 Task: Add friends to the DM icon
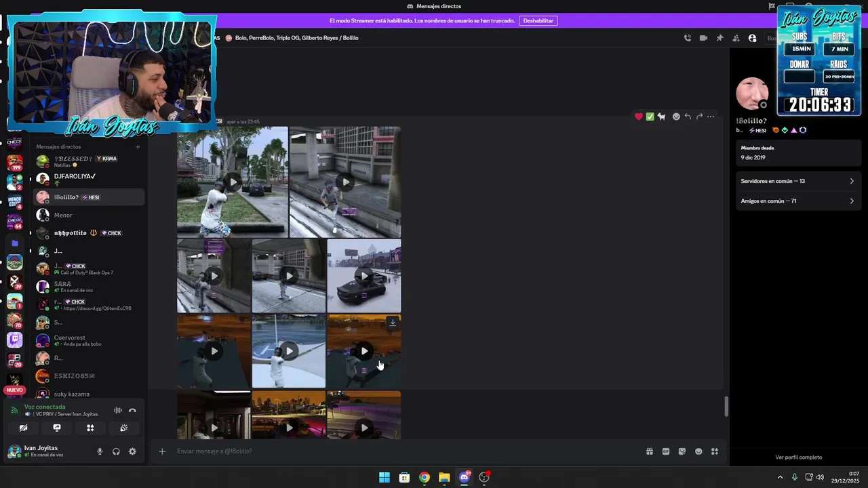tap(736, 38)
